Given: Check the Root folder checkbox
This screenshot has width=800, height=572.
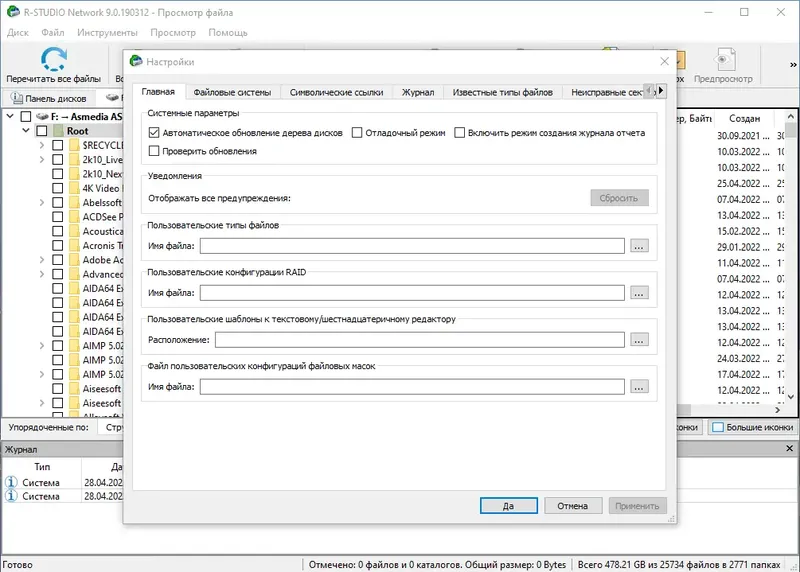Looking at the screenshot, I should click(42, 131).
